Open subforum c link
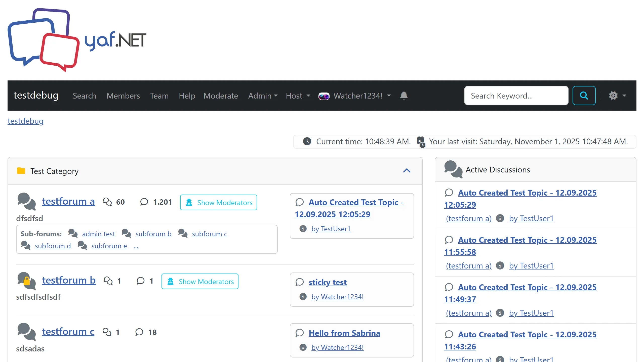The height and width of the screenshot is (362, 644). coord(209,234)
